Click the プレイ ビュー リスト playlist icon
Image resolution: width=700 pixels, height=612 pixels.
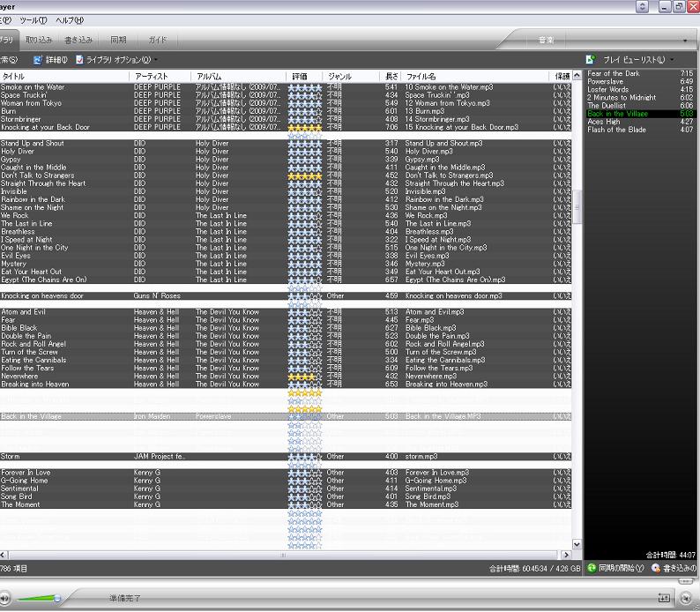click(591, 59)
